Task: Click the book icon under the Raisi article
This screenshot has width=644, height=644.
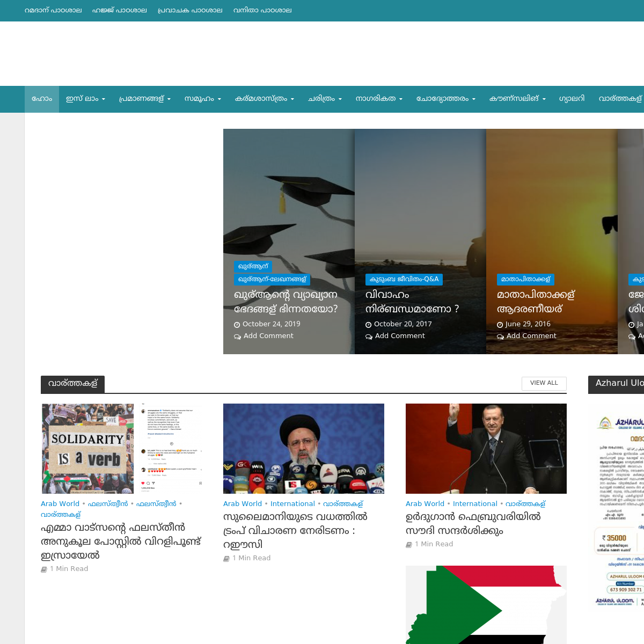Action: pyautogui.click(x=226, y=559)
